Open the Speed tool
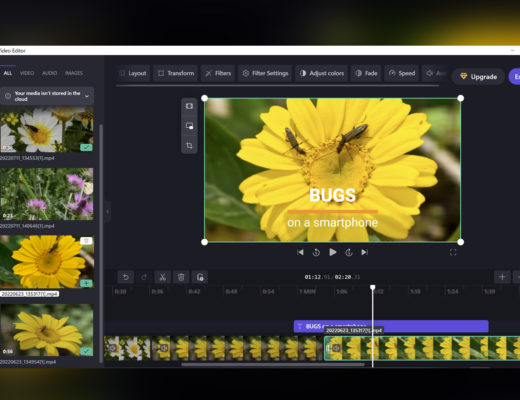 402,73
